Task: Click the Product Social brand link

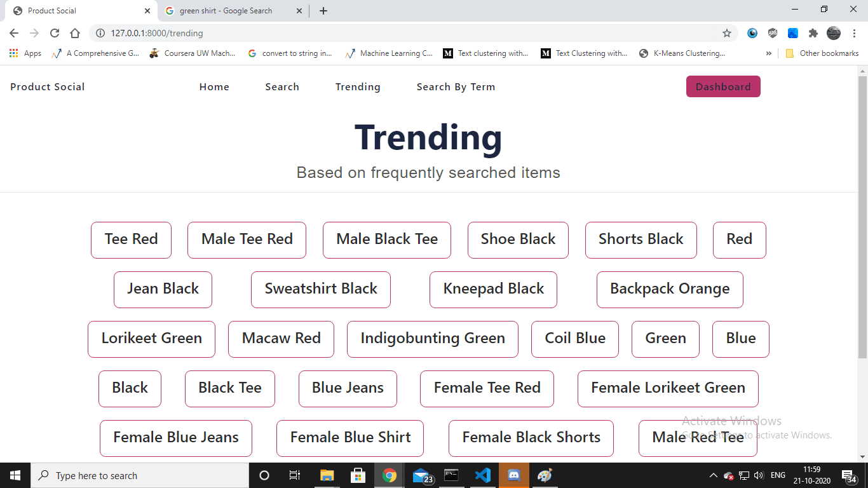Action: click(48, 87)
